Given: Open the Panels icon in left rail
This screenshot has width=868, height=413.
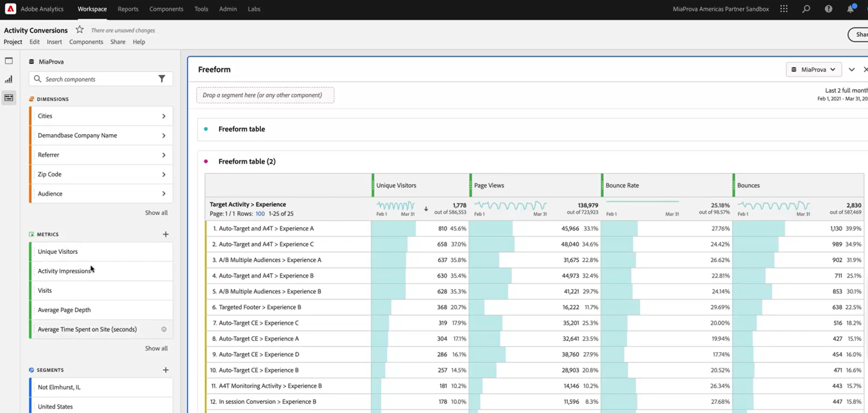Looking at the screenshot, I should (9, 61).
